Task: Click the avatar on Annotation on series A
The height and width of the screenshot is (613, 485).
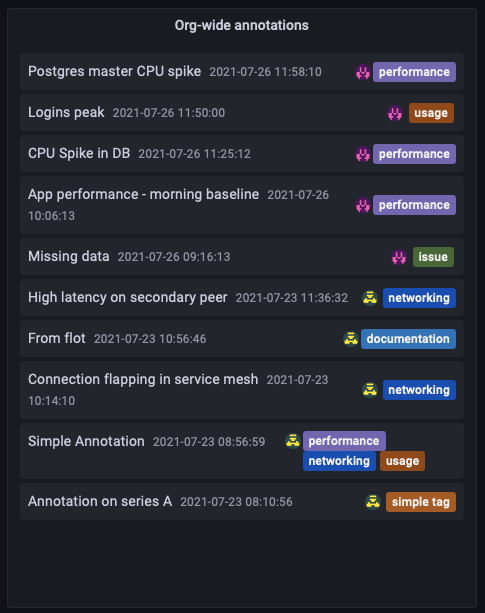Action: click(x=372, y=502)
